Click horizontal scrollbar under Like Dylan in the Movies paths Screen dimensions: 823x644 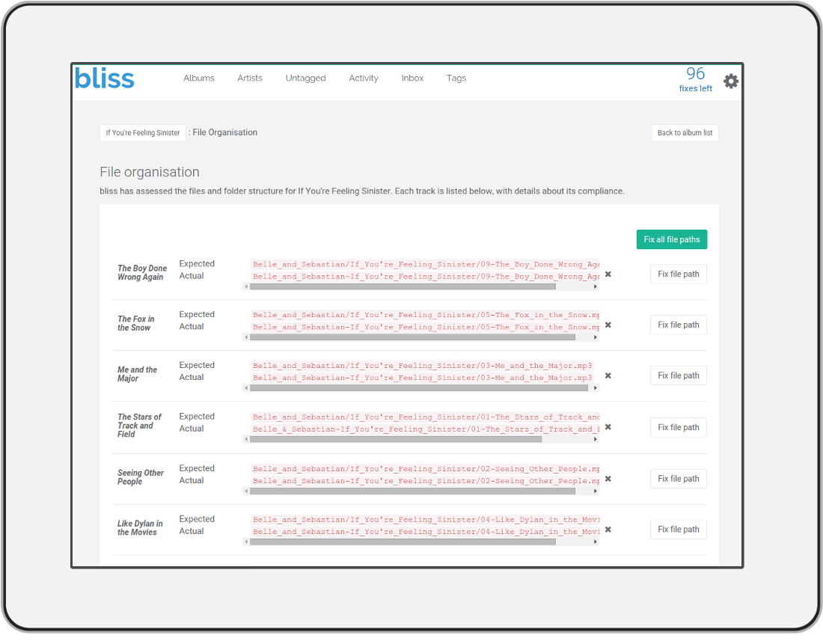(x=403, y=542)
